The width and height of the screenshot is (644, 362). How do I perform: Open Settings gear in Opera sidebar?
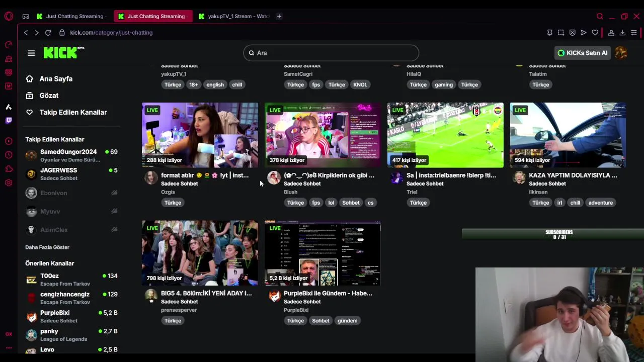[9, 183]
